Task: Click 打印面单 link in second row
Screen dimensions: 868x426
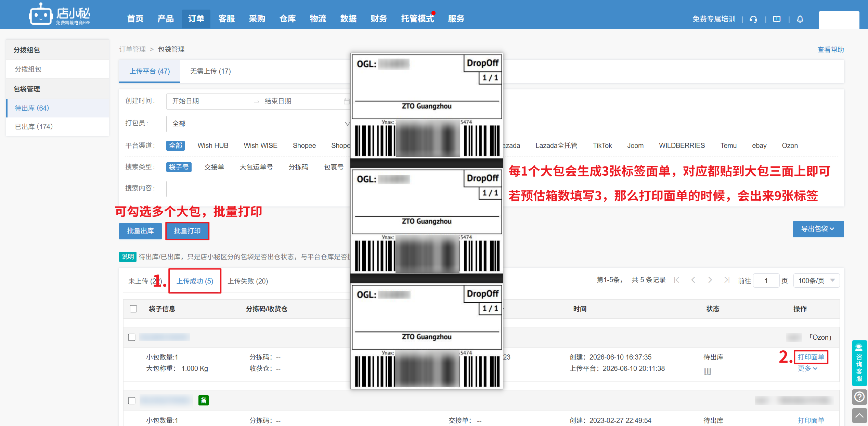Action: point(811,420)
